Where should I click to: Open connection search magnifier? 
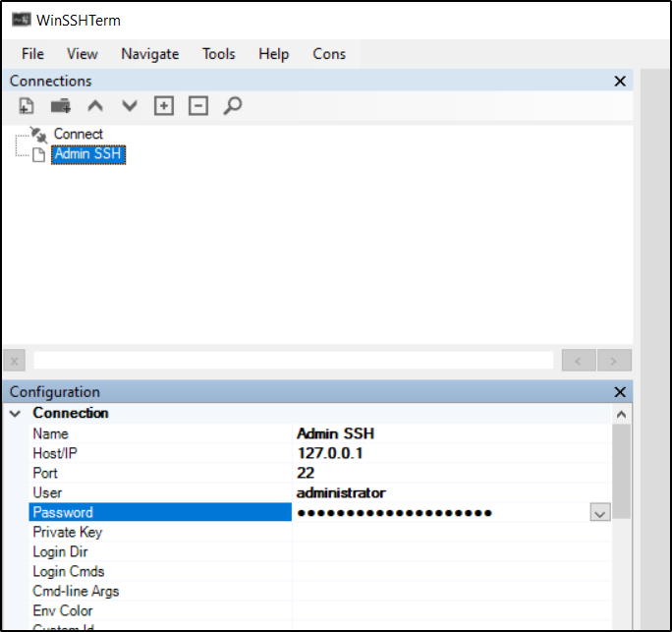(x=233, y=106)
